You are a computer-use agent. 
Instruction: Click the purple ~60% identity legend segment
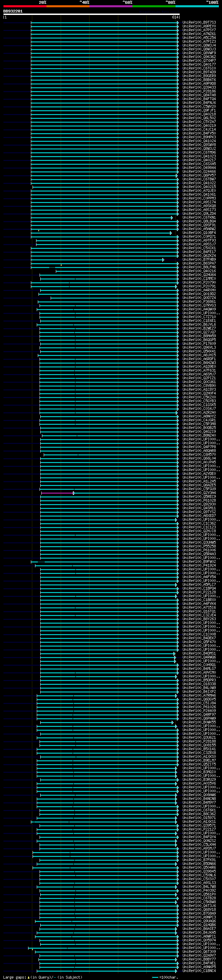(111, 6)
